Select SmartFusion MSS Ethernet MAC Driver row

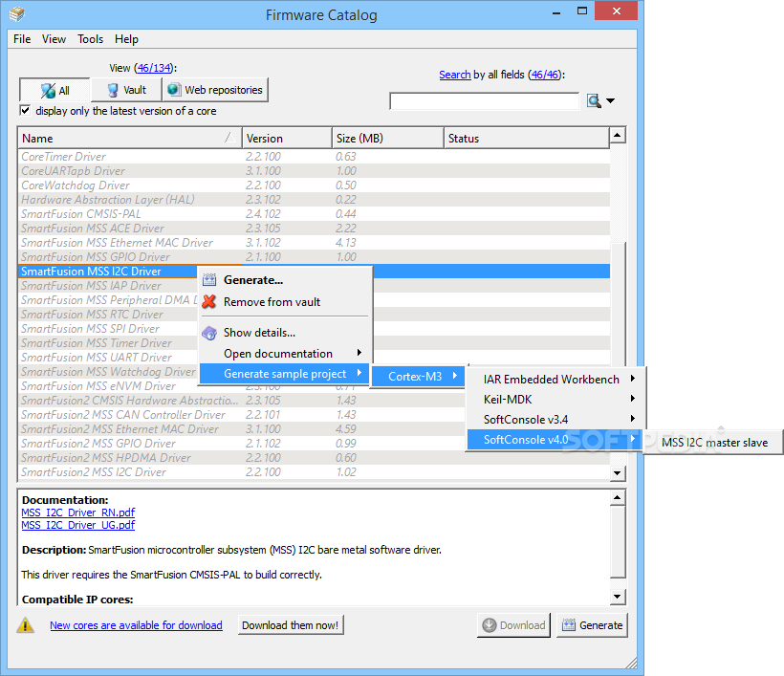tap(314, 243)
